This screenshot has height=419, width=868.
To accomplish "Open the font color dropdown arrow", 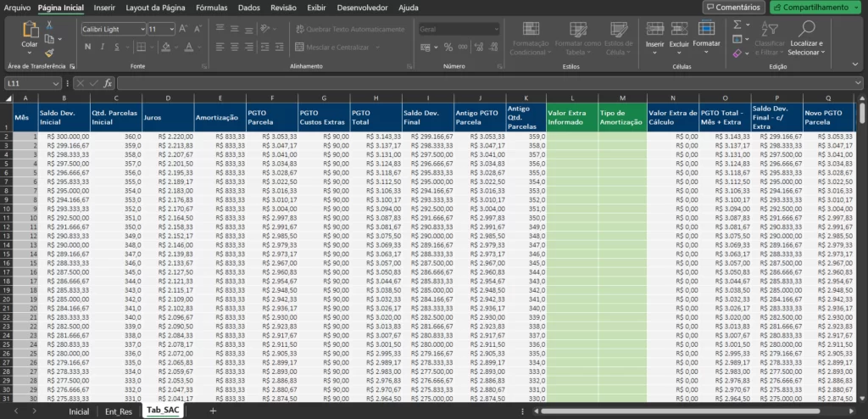I will 198,47.
